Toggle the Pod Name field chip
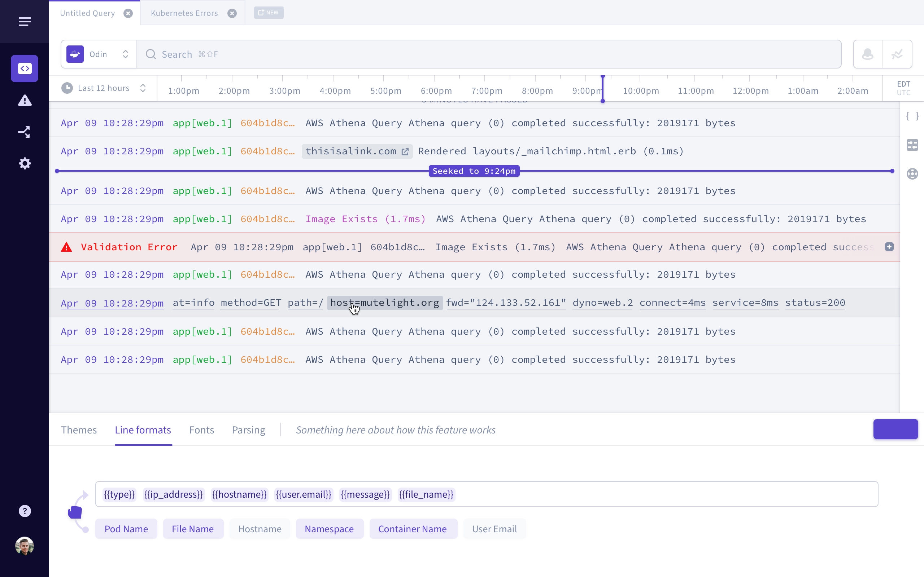This screenshot has width=924, height=577. click(126, 529)
